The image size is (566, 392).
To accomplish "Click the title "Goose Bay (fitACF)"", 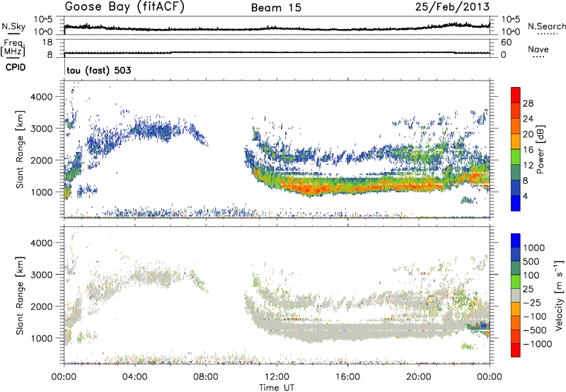I will (125, 7).
